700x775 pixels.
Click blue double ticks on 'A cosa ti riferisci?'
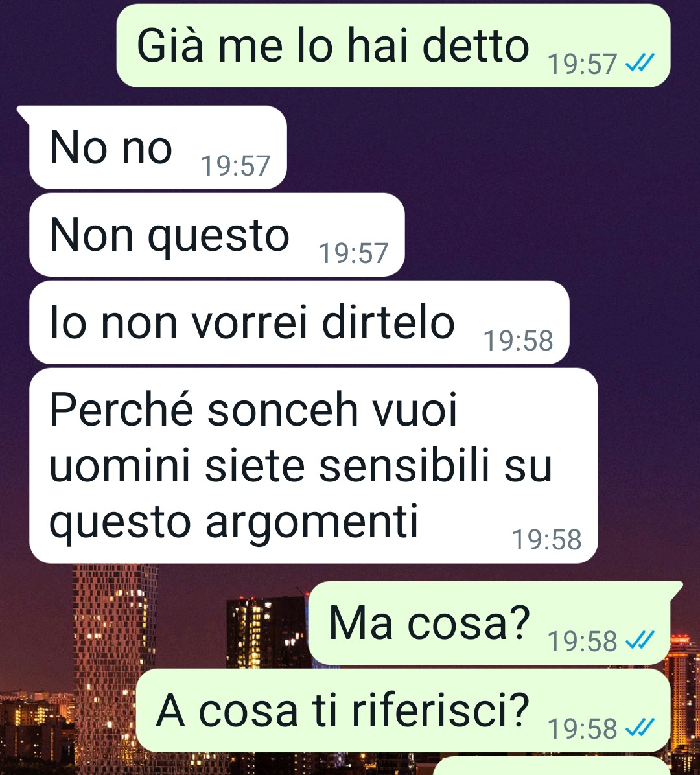pos(640,728)
